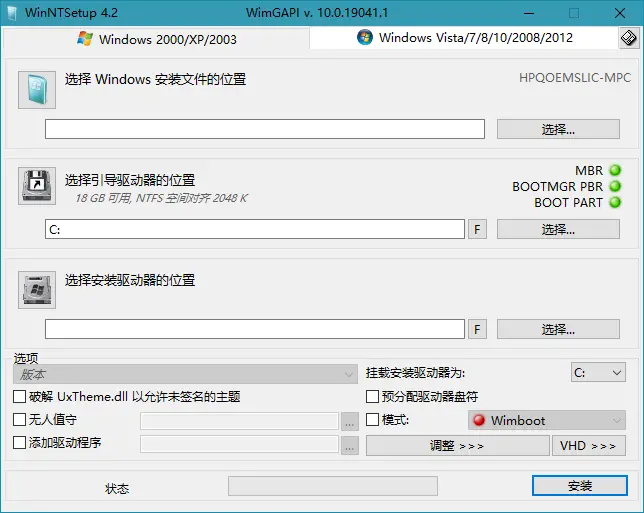The height and width of the screenshot is (513, 644).
Task: Open the VHD >>> button
Action: [x=589, y=446]
